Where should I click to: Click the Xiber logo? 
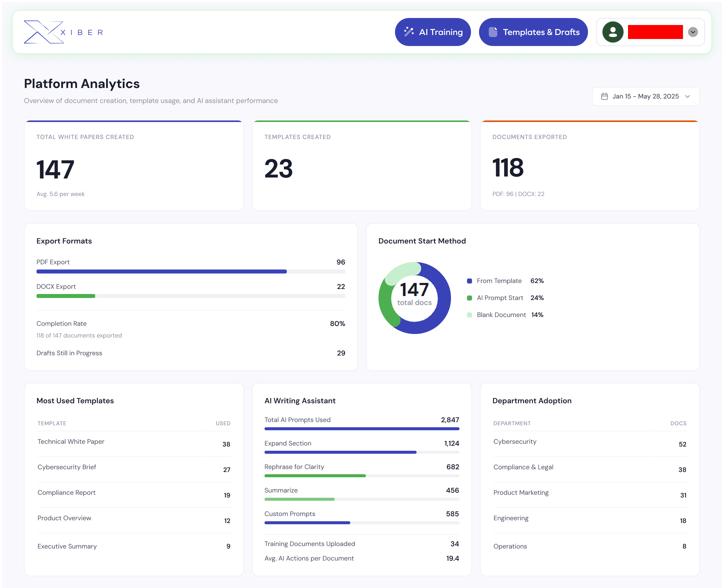pyautogui.click(x=63, y=32)
